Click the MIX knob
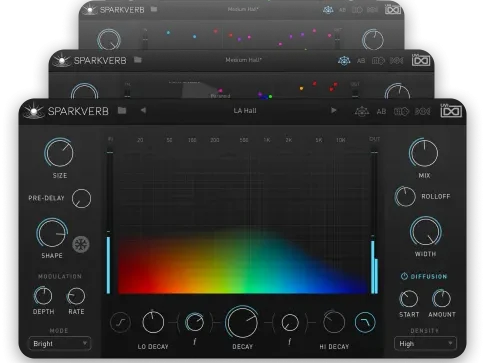The height and width of the screenshot is (363, 484). pos(424,153)
